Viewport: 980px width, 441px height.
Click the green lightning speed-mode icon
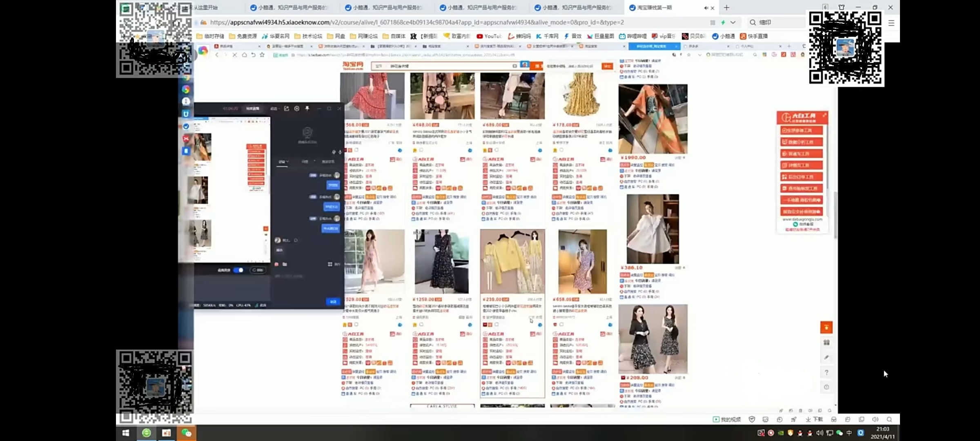click(723, 22)
